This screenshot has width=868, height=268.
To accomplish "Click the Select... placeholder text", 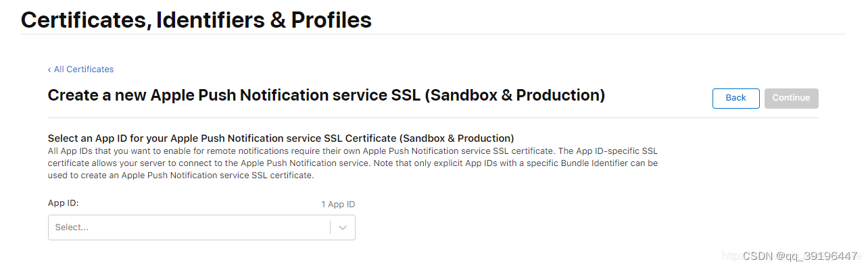I will [x=72, y=227].
